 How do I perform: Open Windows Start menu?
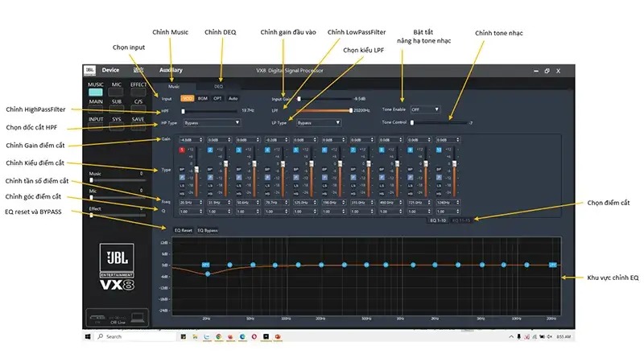88,336
